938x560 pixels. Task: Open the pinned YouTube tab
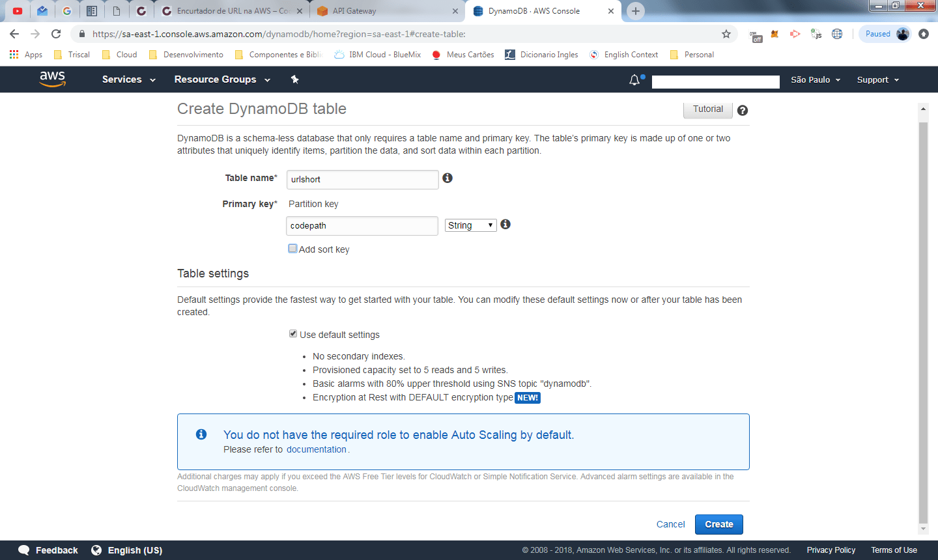(x=18, y=11)
